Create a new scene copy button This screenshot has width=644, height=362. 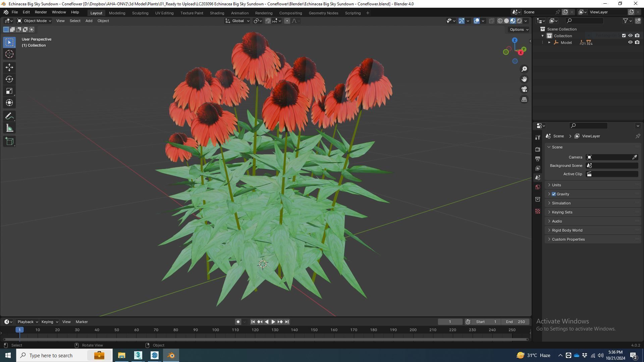pyautogui.click(x=565, y=12)
